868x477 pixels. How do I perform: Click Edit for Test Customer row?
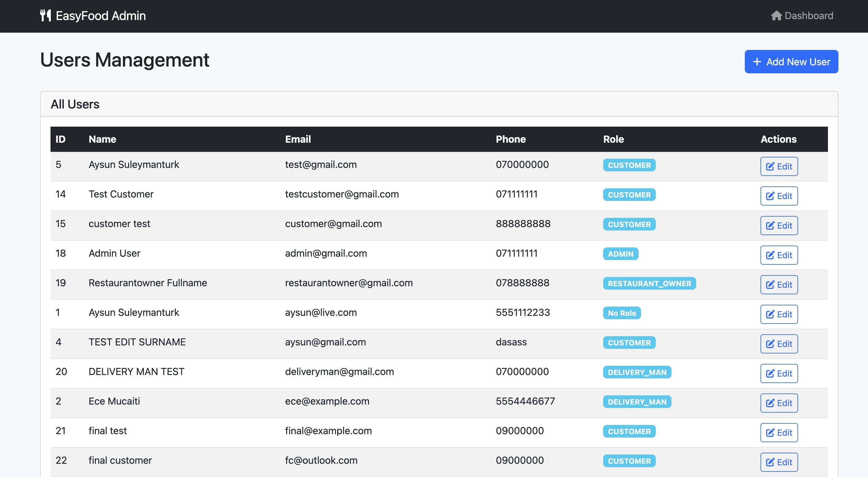click(779, 196)
